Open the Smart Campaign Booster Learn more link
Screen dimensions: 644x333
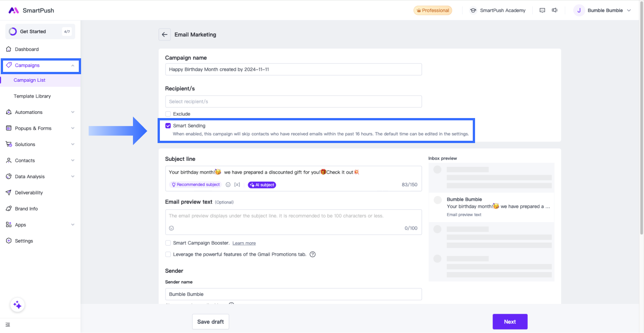(x=244, y=243)
